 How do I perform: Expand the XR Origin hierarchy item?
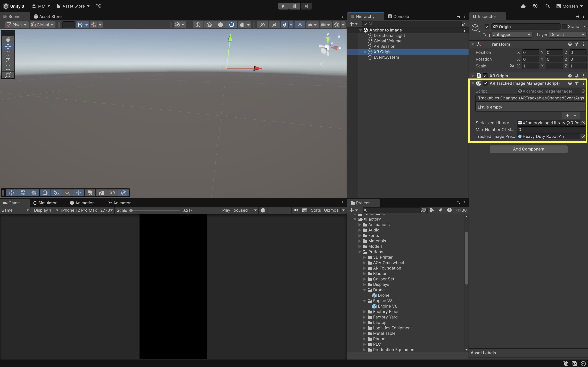coord(365,52)
